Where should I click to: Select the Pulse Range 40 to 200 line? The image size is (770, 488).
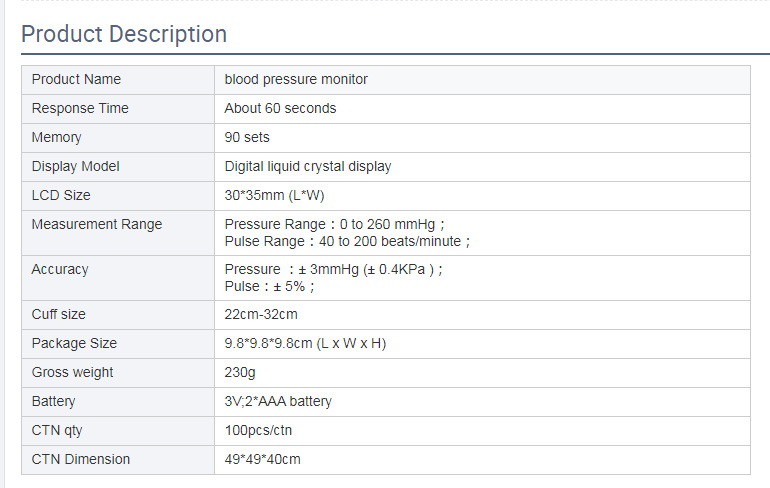click(x=346, y=241)
